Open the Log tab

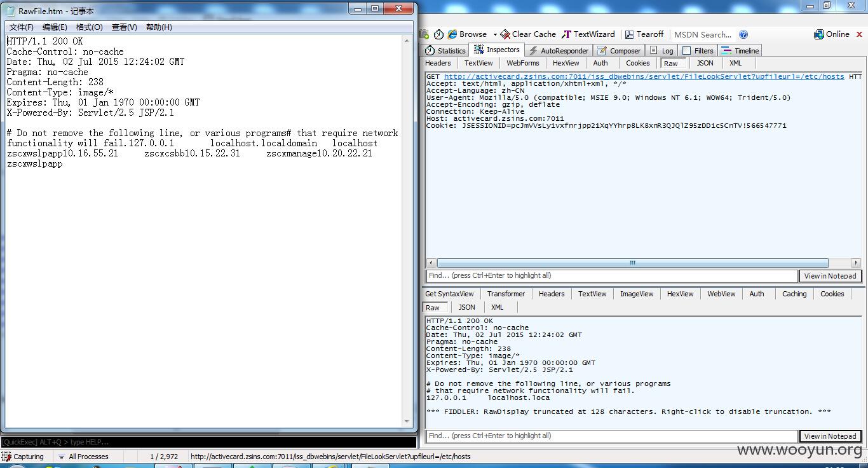point(662,51)
